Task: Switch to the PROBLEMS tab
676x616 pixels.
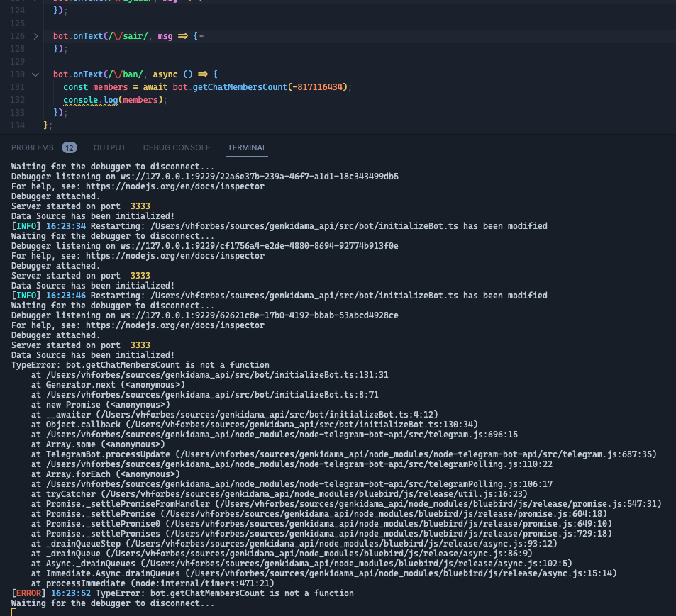Action: [33, 147]
